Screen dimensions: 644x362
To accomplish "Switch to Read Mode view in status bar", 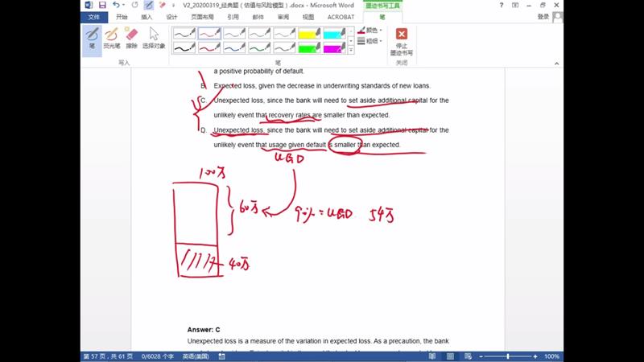I will click(432, 356).
